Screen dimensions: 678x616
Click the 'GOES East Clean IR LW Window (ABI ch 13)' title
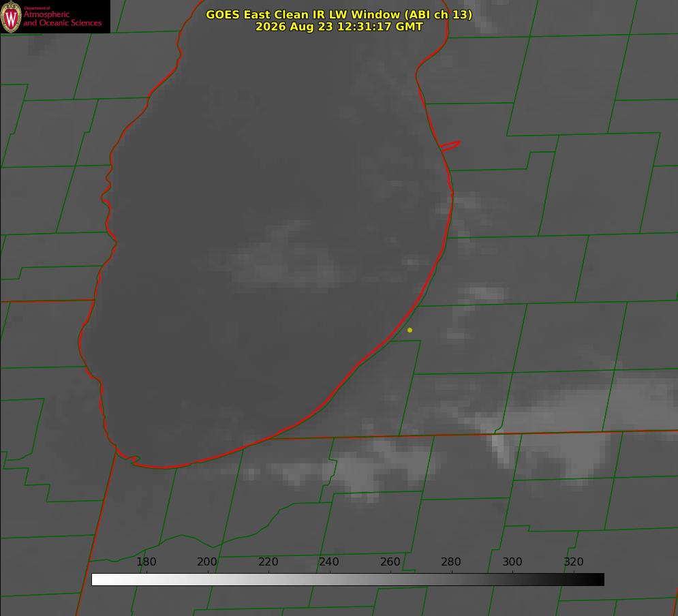click(x=339, y=14)
